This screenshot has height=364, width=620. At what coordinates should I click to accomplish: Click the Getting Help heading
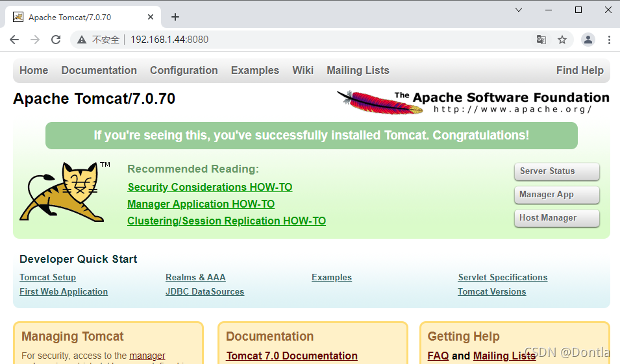[464, 336]
